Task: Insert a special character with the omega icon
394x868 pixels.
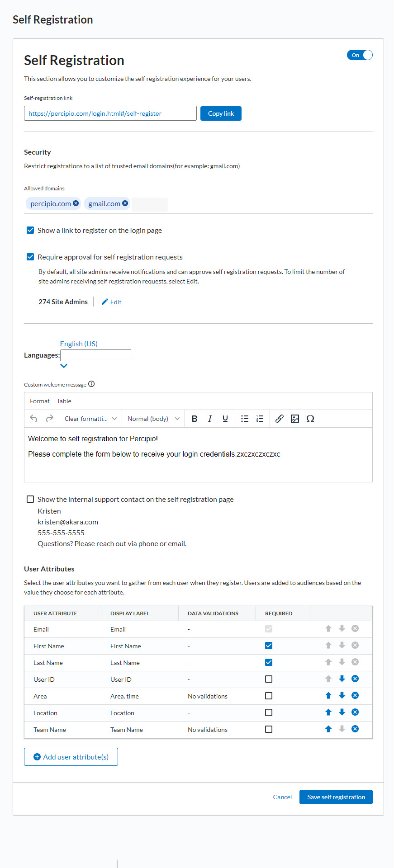Action: pyautogui.click(x=310, y=419)
